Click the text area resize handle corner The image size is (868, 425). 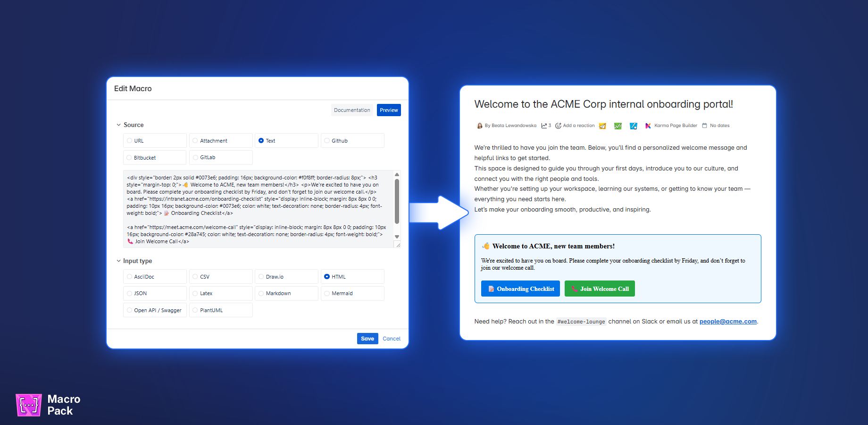coord(398,245)
